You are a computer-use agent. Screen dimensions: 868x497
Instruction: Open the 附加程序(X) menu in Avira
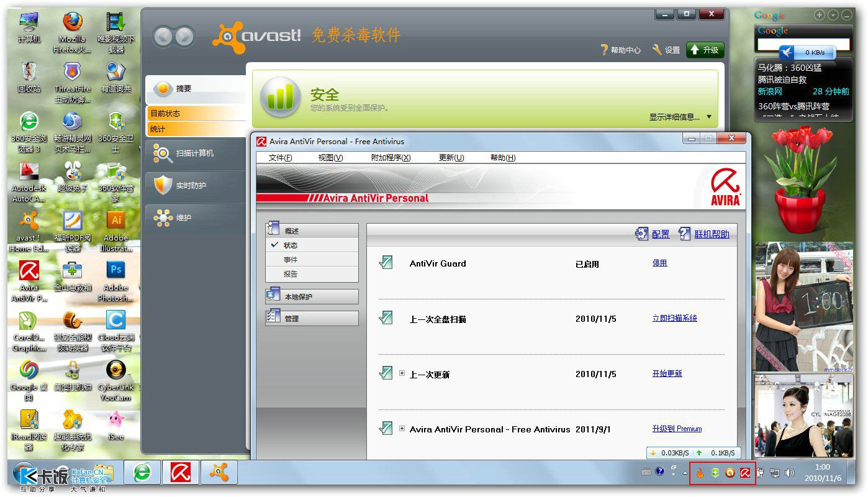pos(391,158)
